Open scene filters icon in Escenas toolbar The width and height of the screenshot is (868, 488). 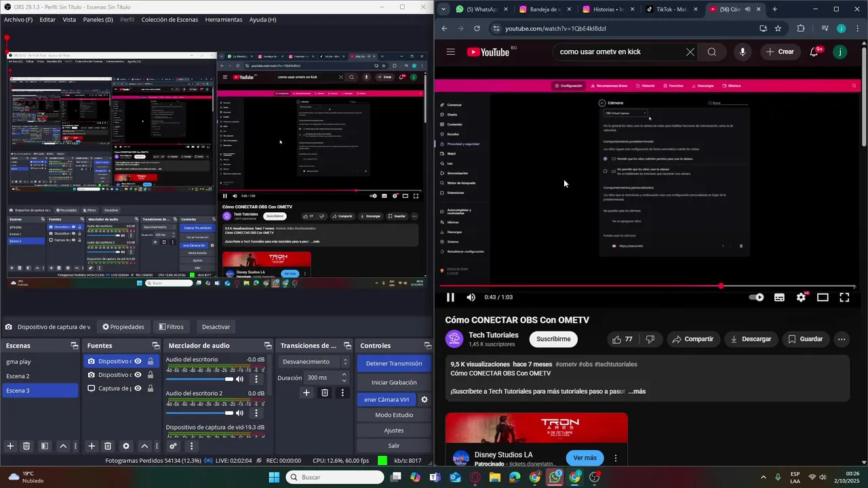tap(44, 446)
